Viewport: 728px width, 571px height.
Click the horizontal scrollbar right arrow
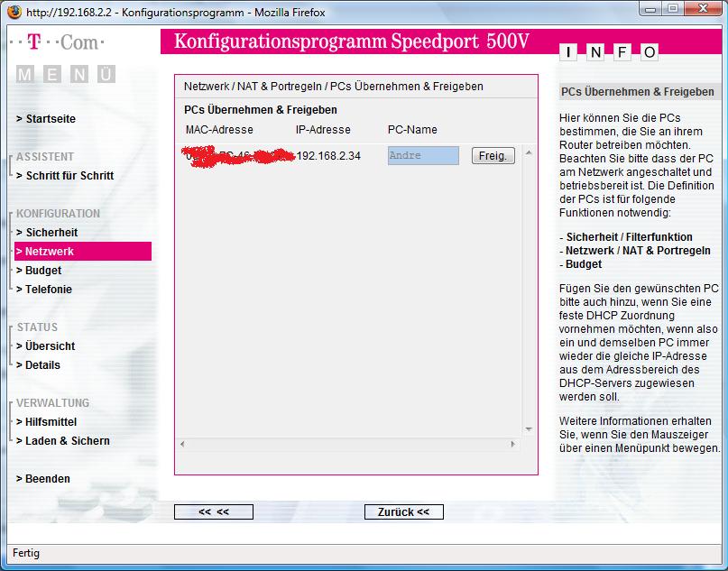tap(512, 445)
